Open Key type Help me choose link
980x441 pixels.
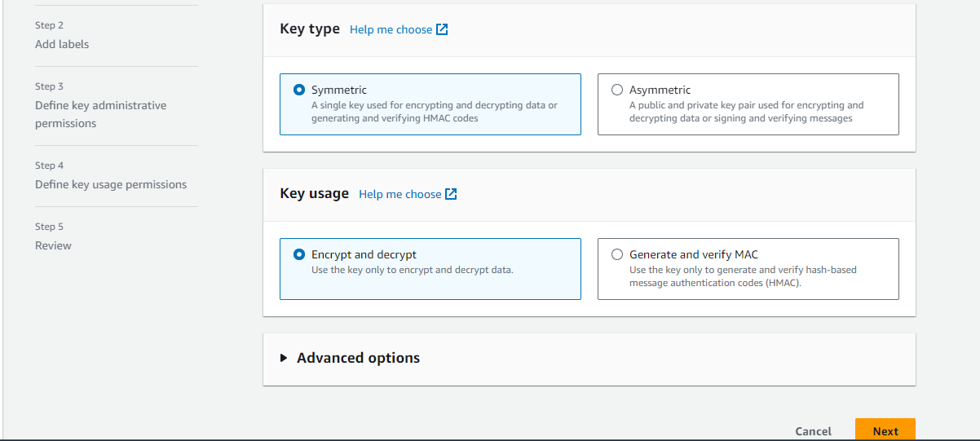pyautogui.click(x=391, y=29)
